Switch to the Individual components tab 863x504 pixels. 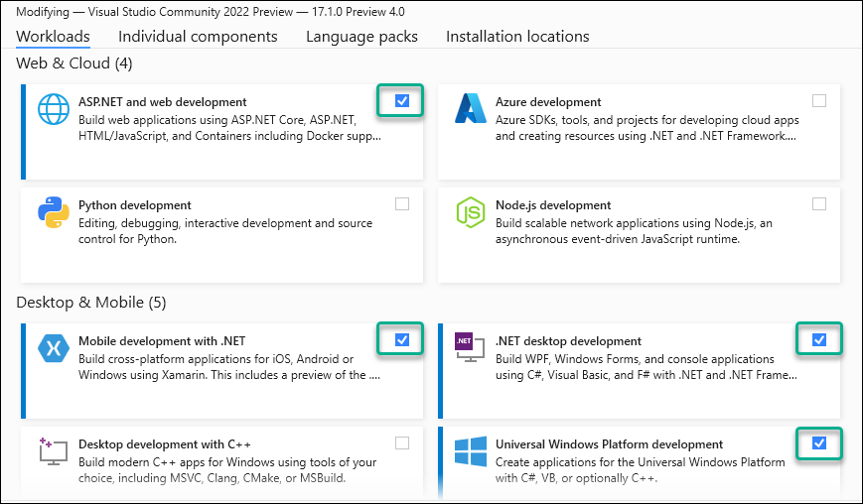click(x=198, y=37)
